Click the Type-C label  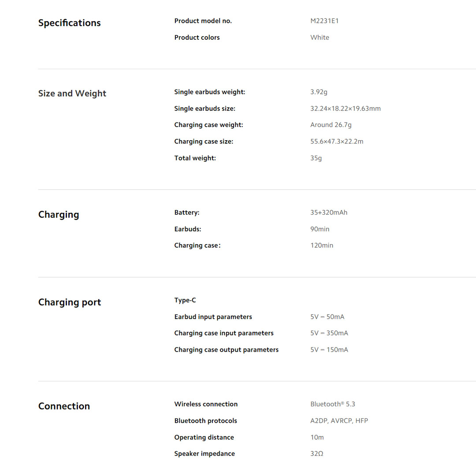185,300
